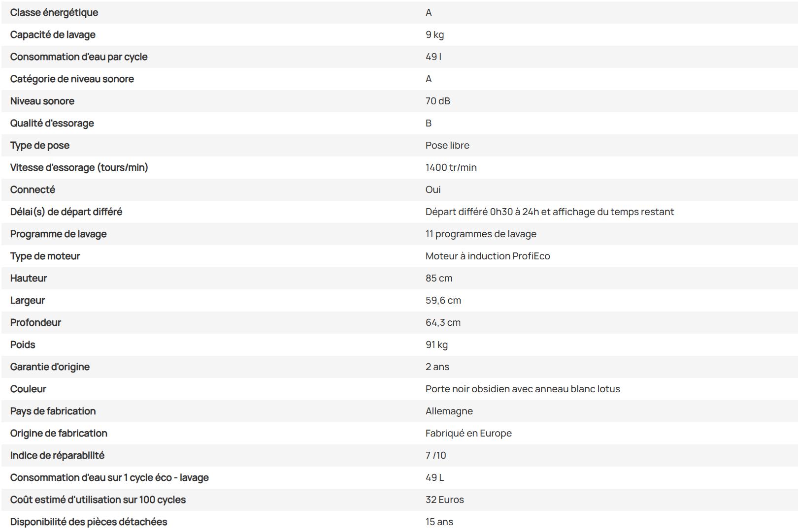Click the 'Consommation d'eau par cycle' label

tap(79, 57)
